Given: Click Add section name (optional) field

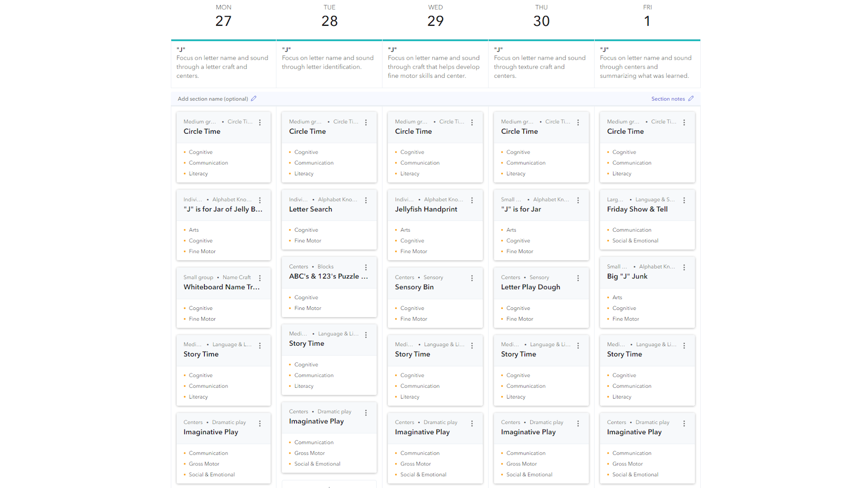Looking at the screenshot, I should (x=212, y=99).
